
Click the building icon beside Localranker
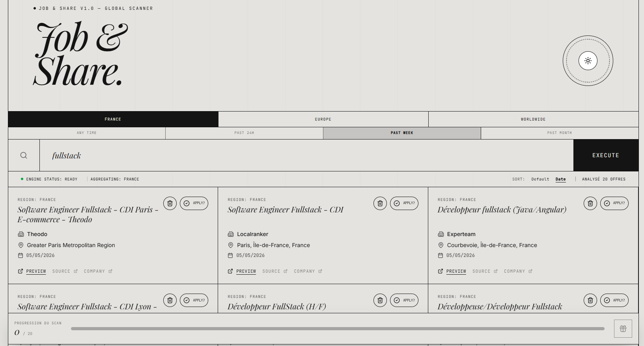pyautogui.click(x=231, y=234)
